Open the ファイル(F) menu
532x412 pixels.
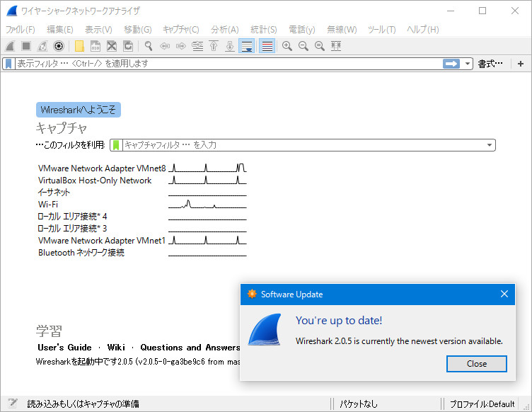tap(21, 30)
